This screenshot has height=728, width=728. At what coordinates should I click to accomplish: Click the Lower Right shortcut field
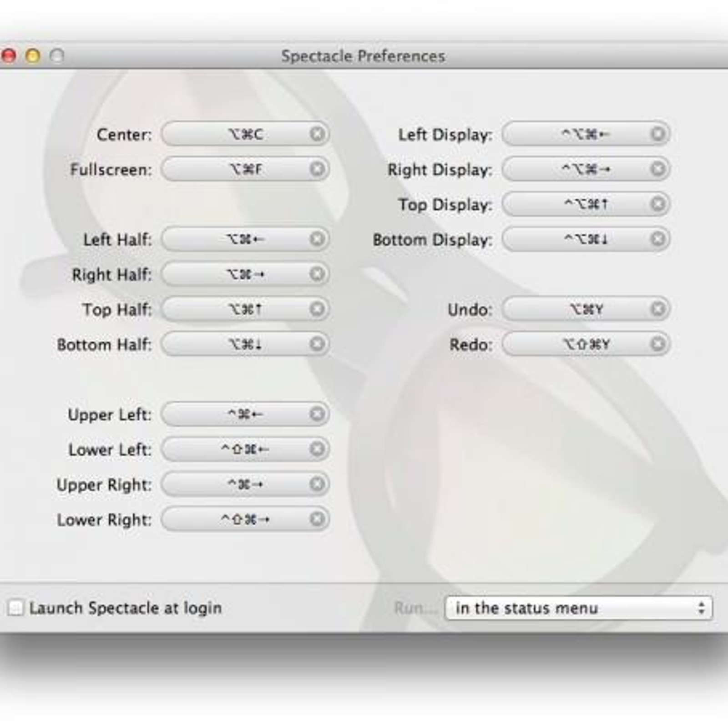click(x=245, y=519)
